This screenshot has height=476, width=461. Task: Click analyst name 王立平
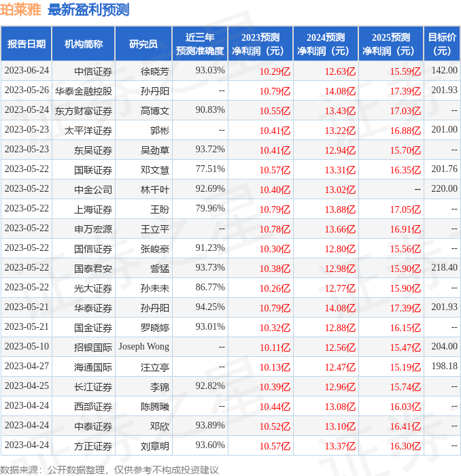tap(155, 229)
